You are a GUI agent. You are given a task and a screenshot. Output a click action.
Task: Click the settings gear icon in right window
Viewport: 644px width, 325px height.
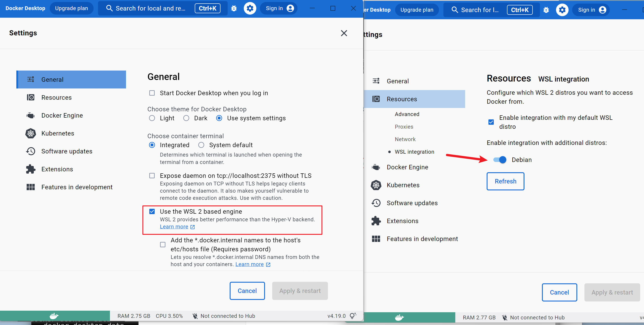pyautogui.click(x=562, y=10)
